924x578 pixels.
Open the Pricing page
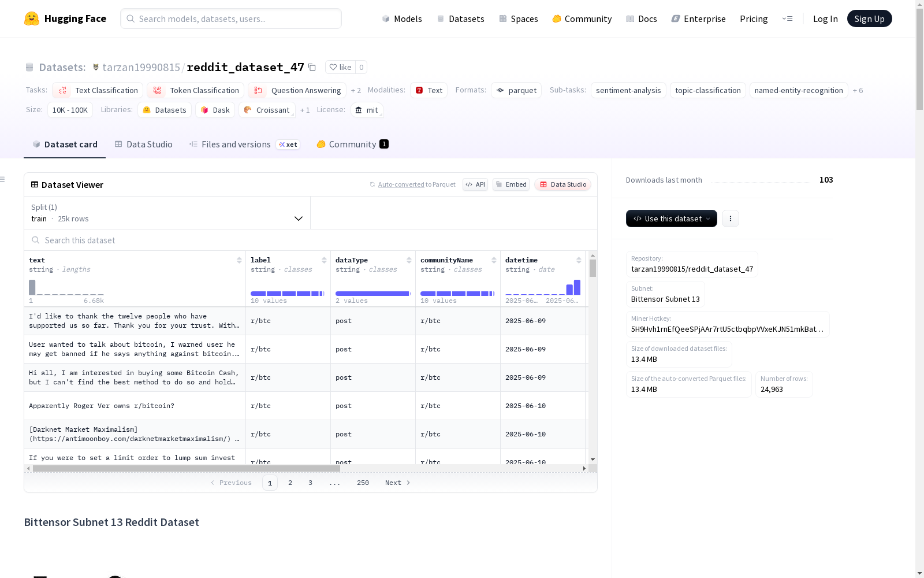754,18
